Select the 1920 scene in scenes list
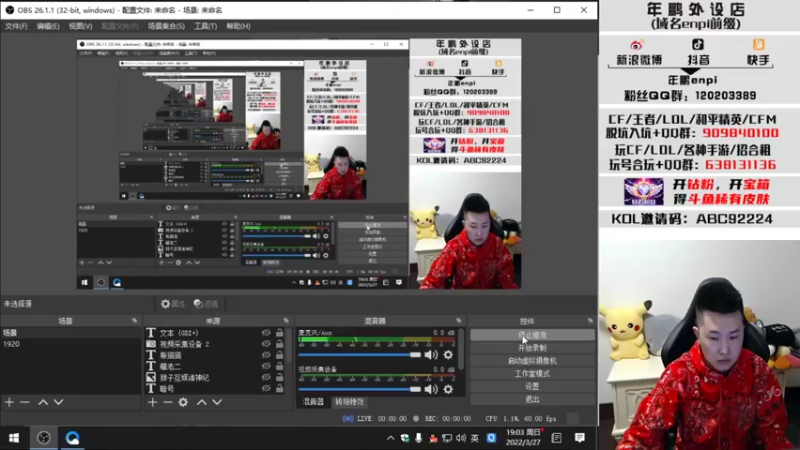Screen dimensions: 800x450 [x=70, y=344]
